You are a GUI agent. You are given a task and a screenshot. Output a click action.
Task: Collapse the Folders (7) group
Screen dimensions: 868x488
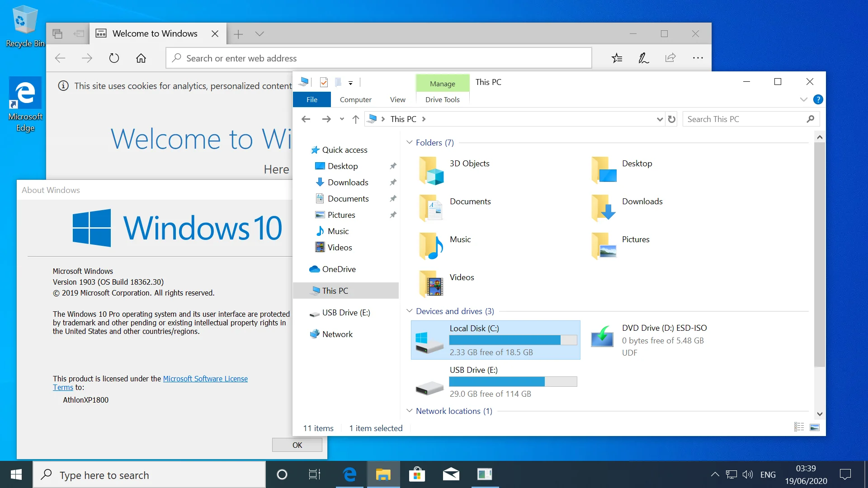409,142
